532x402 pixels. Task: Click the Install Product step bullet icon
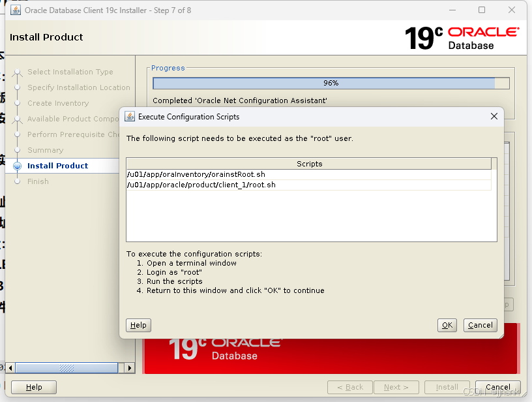click(x=18, y=166)
